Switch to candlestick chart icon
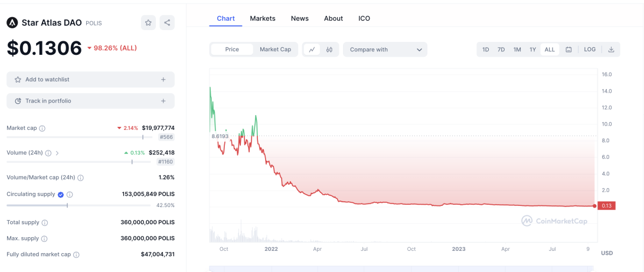644x272 pixels. pyautogui.click(x=329, y=50)
